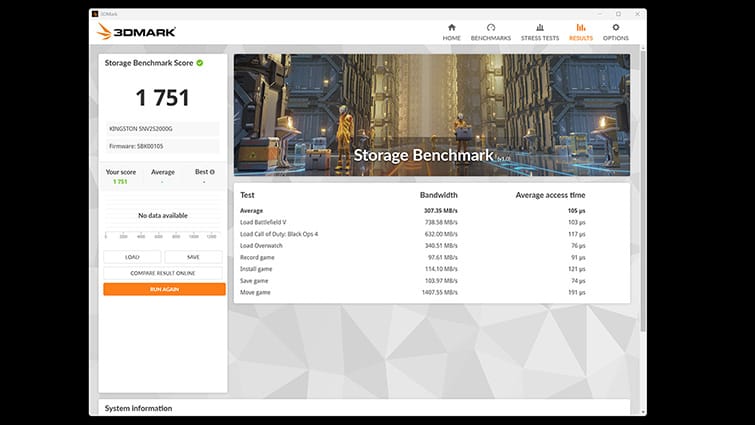Click the vertical scrollbar on the right
The image size is (755, 425).
tap(643, 190)
